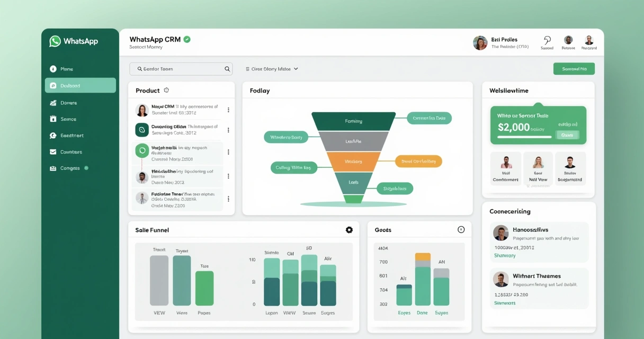644x339 pixels.
Task: Click the Fodlay panel heading
Action: [x=260, y=91]
